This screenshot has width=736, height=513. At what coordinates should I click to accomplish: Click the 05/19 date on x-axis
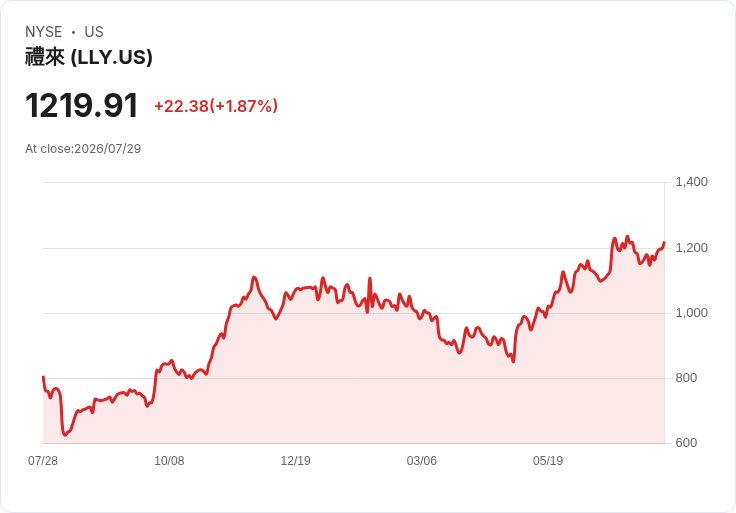click(x=548, y=461)
